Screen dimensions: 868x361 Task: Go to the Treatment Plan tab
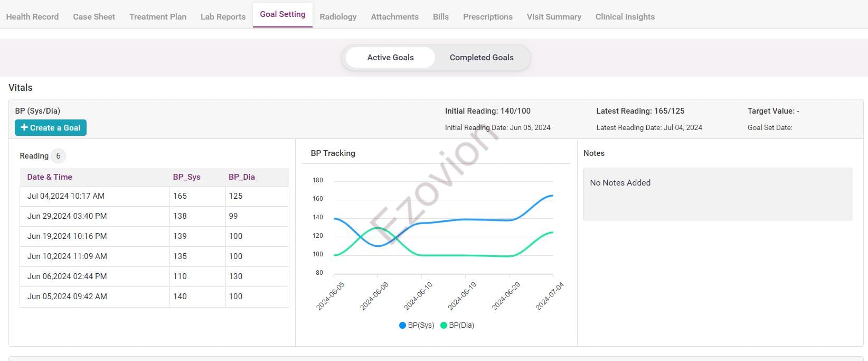click(x=157, y=17)
